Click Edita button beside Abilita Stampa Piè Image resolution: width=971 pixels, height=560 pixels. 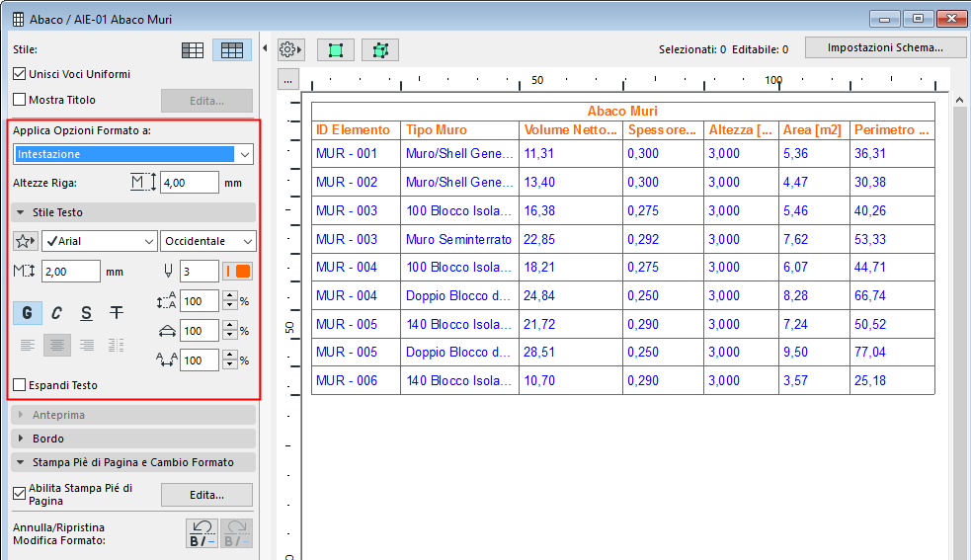click(x=206, y=495)
